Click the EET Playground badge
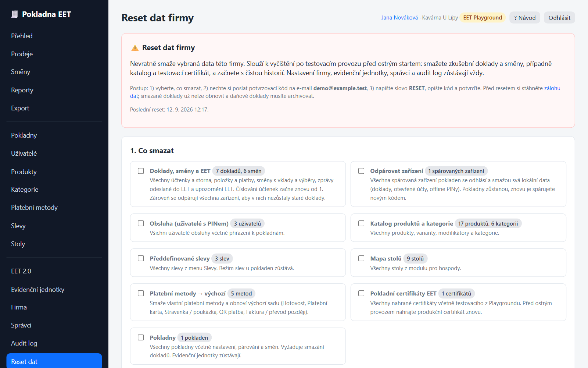The width and height of the screenshot is (588, 368). [x=483, y=18]
